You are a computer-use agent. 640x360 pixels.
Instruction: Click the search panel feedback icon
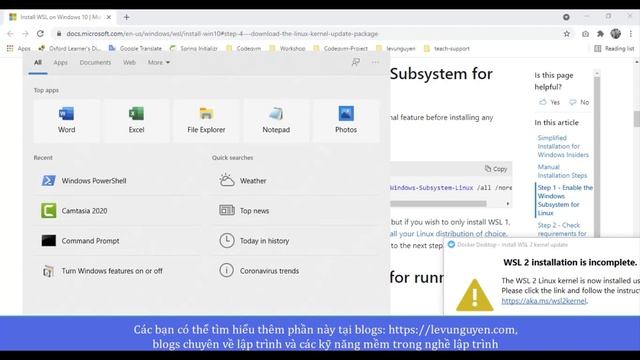356,62
